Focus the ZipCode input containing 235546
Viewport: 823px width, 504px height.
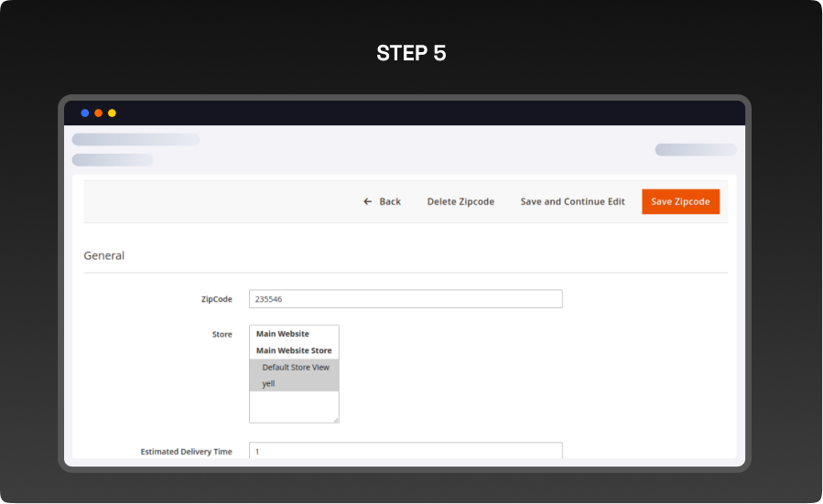[406, 299]
